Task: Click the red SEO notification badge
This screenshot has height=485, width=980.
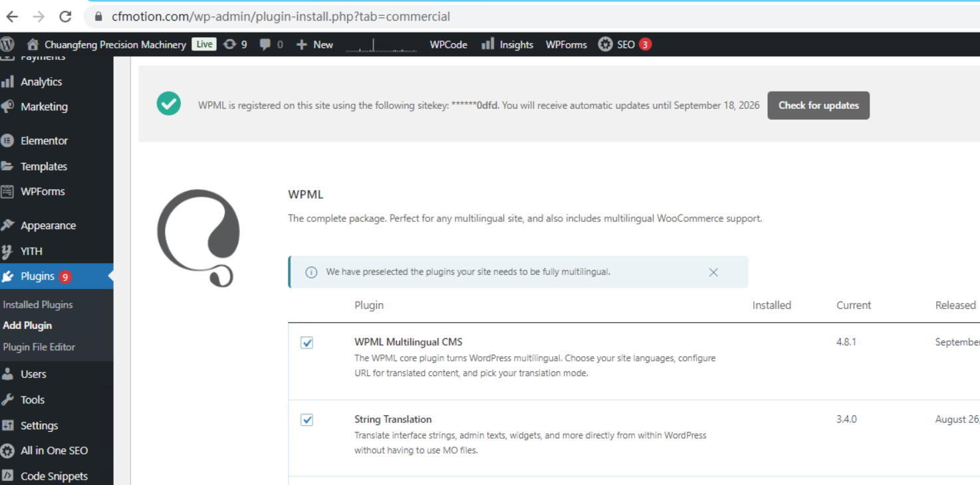Action: click(x=645, y=45)
